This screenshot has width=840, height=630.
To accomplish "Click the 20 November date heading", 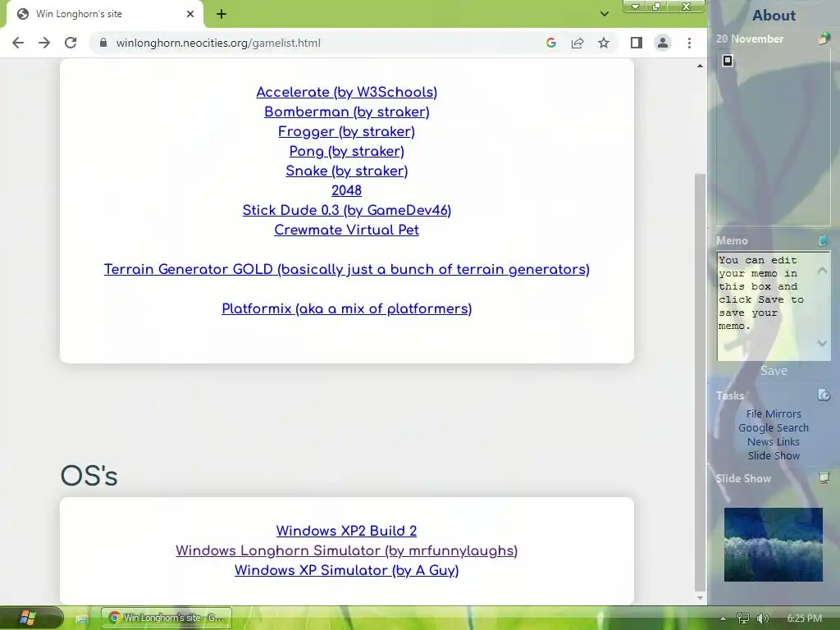I will pyautogui.click(x=750, y=39).
